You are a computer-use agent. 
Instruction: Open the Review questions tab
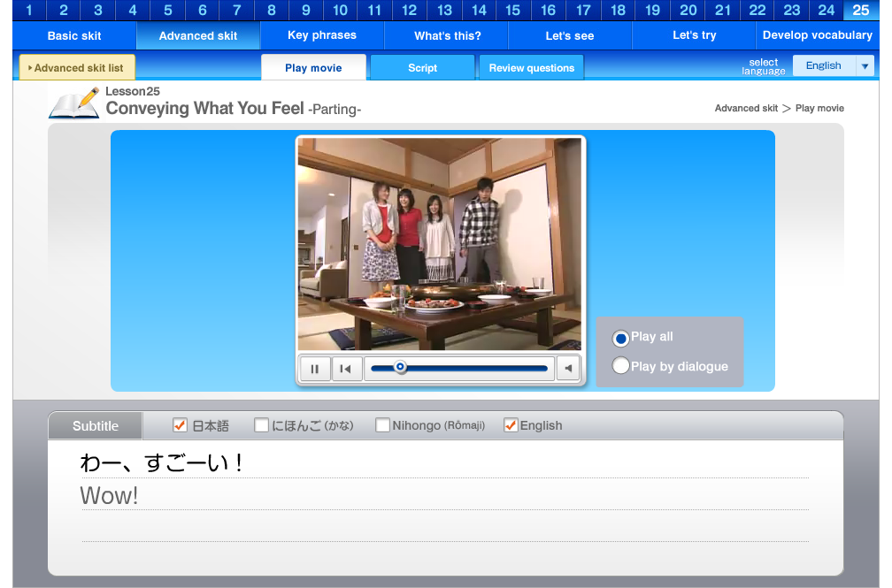pyautogui.click(x=530, y=66)
